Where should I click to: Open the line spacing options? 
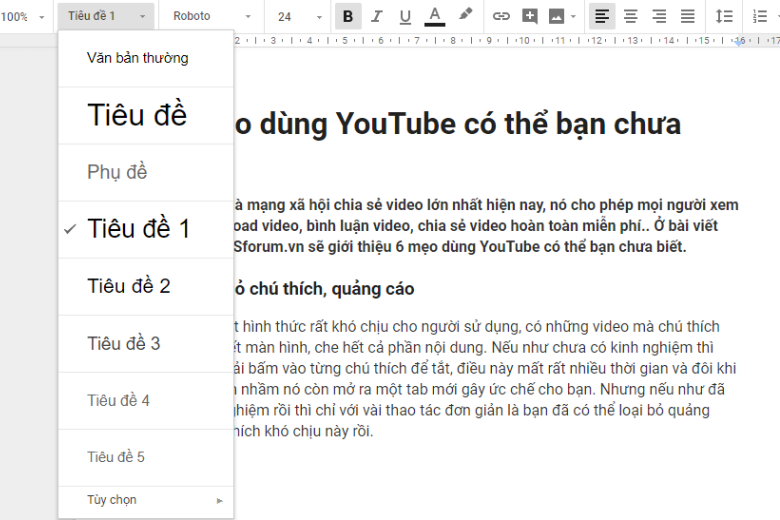[725, 16]
